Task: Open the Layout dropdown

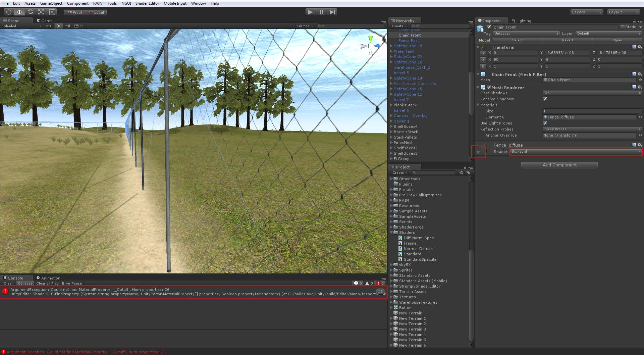Action: click(x=624, y=12)
